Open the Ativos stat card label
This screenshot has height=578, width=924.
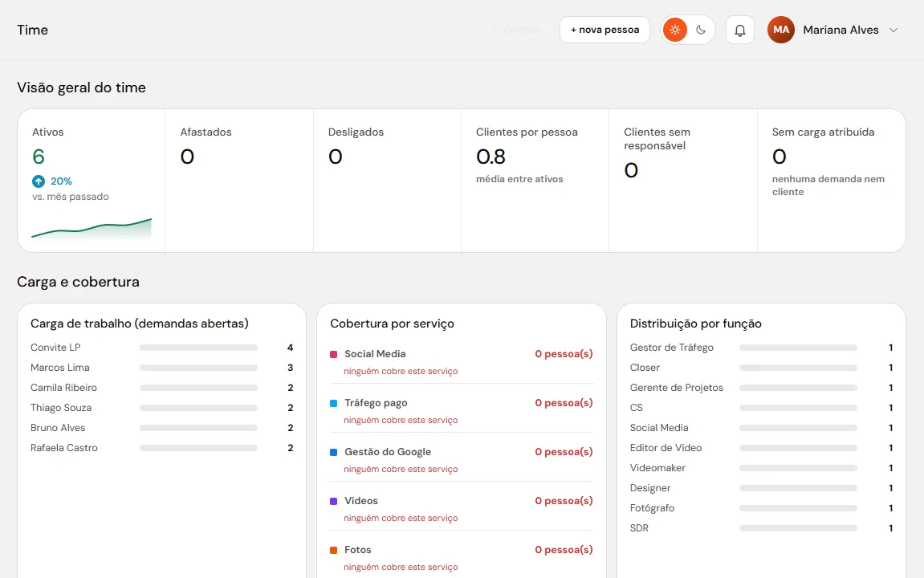tap(47, 132)
